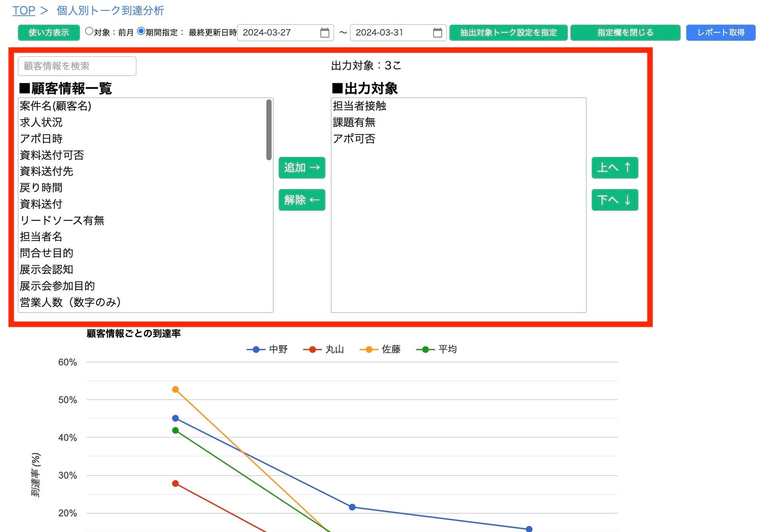Click the scrollbar thumb of the 顧客情報一覧 list

pos(269,130)
